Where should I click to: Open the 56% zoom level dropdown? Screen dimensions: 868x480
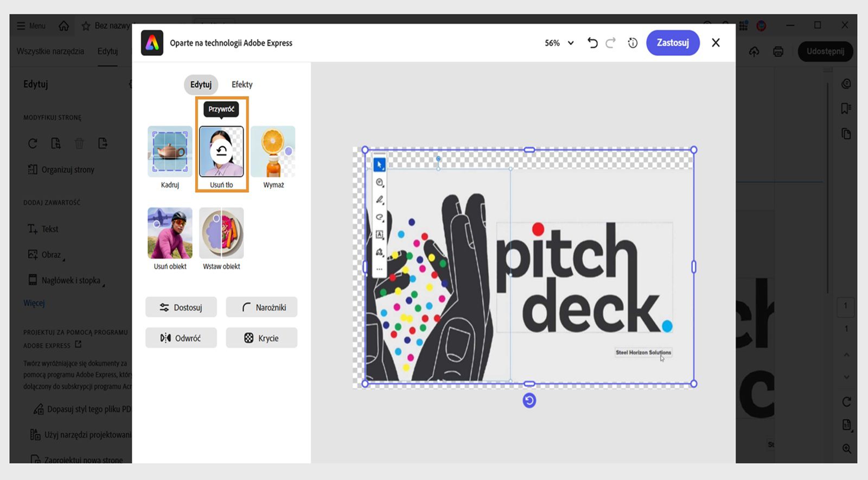coord(559,43)
